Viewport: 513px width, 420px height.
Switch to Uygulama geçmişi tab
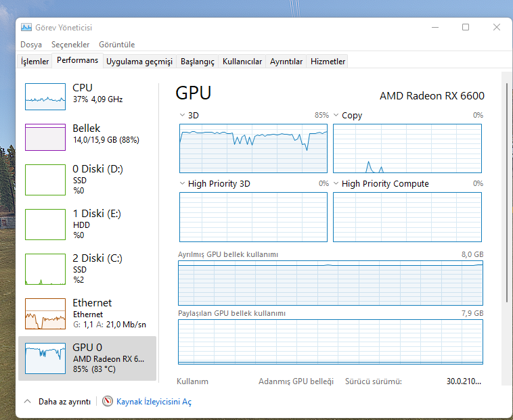[x=139, y=62]
